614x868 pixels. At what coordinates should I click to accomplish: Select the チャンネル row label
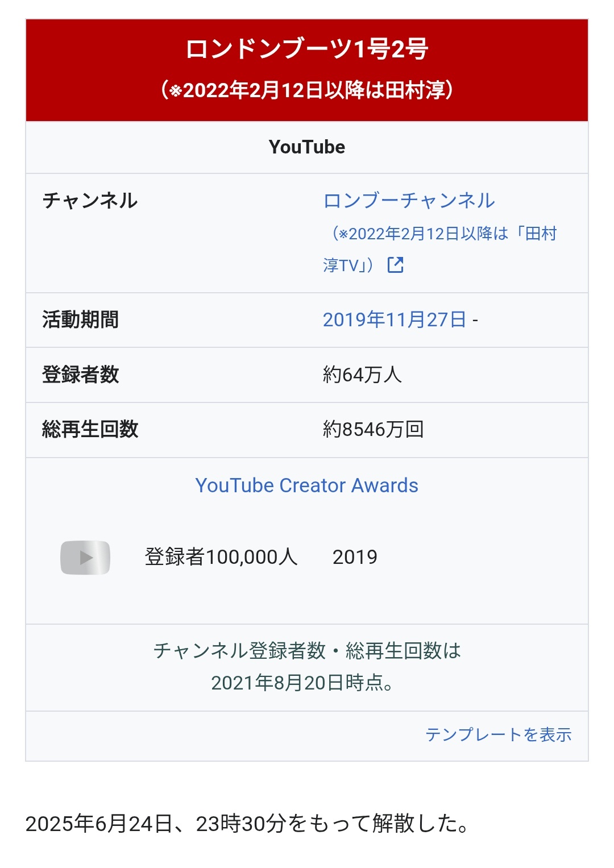[90, 200]
